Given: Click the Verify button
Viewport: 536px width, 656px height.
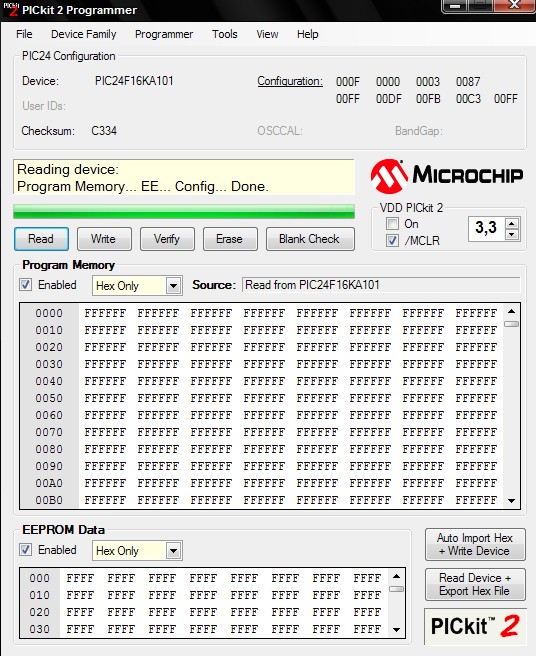Looking at the screenshot, I should [167, 239].
